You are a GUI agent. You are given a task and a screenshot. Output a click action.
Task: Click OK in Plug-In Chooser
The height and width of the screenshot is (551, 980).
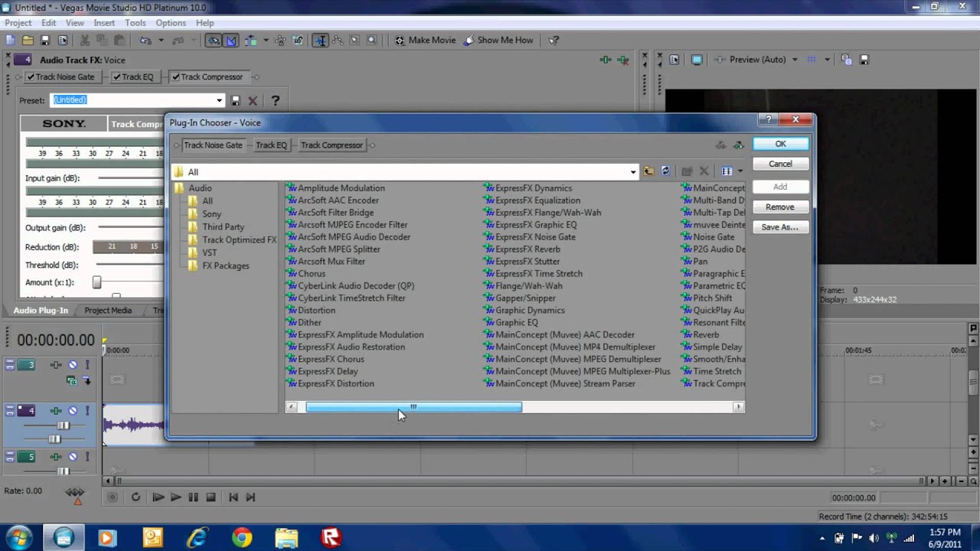tap(780, 144)
